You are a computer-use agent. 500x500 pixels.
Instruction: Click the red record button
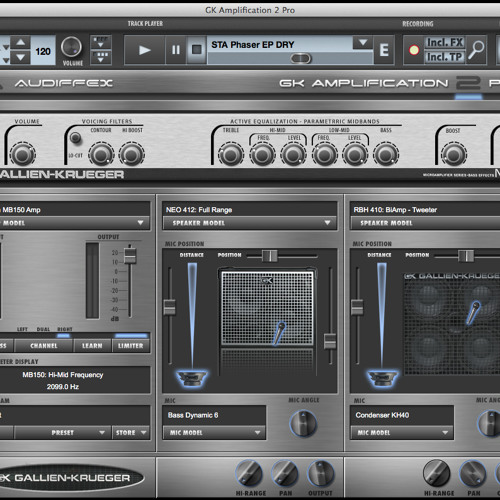pos(414,50)
